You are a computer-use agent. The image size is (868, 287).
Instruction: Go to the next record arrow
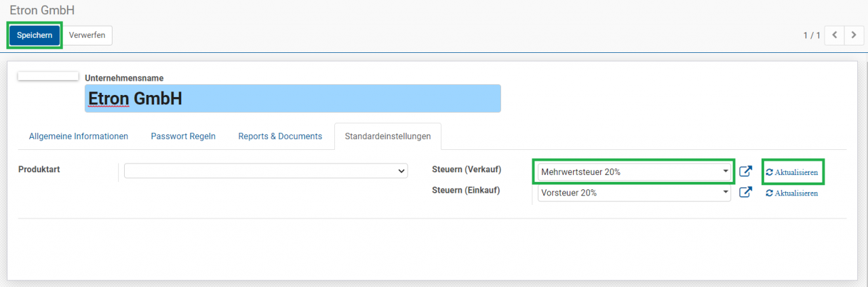pyautogui.click(x=854, y=35)
